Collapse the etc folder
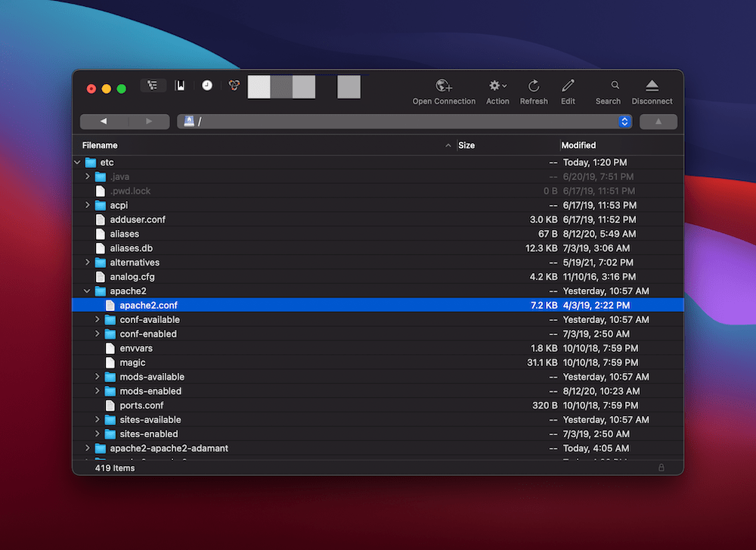The height and width of the screenshot is (550, 756). [x=78, y=163]
